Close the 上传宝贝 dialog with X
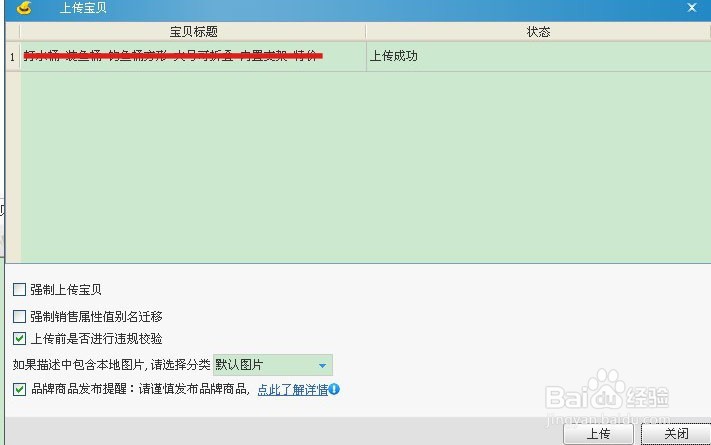The height and width of the screenshot is (445, 711). click(692, 8)
